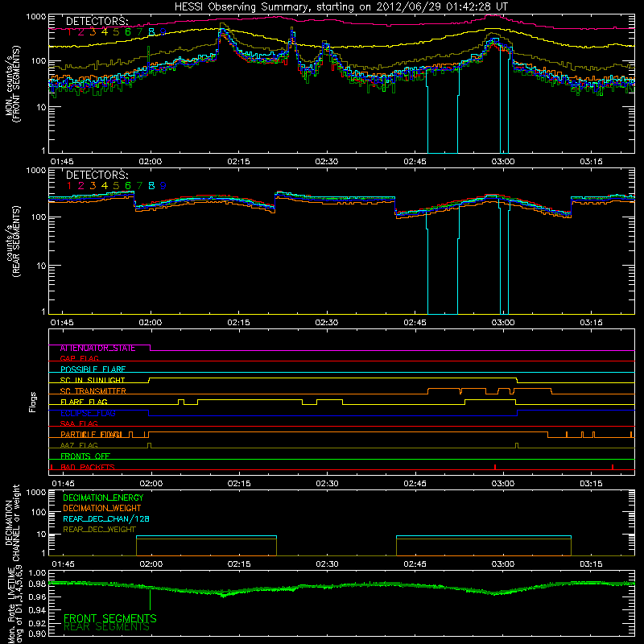Click the DECIMATION CHANNEL or weight axis title
The image size is (644, 644).
click(12, 522)
